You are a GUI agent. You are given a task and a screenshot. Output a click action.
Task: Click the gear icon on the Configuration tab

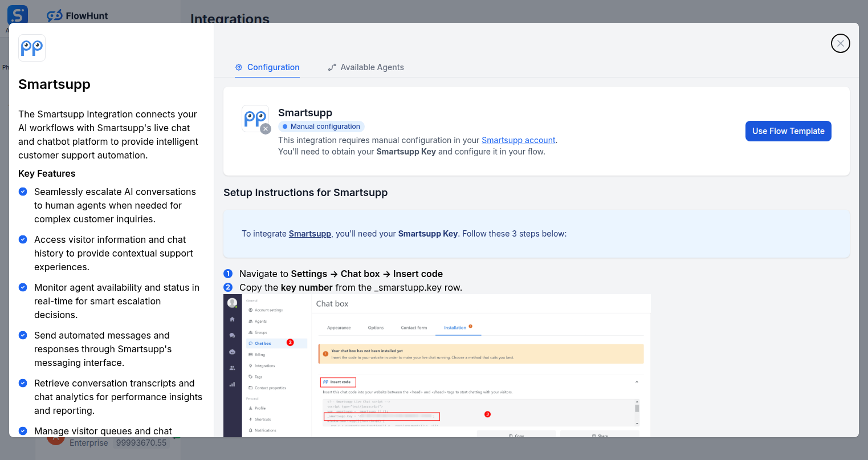point(238,67)
